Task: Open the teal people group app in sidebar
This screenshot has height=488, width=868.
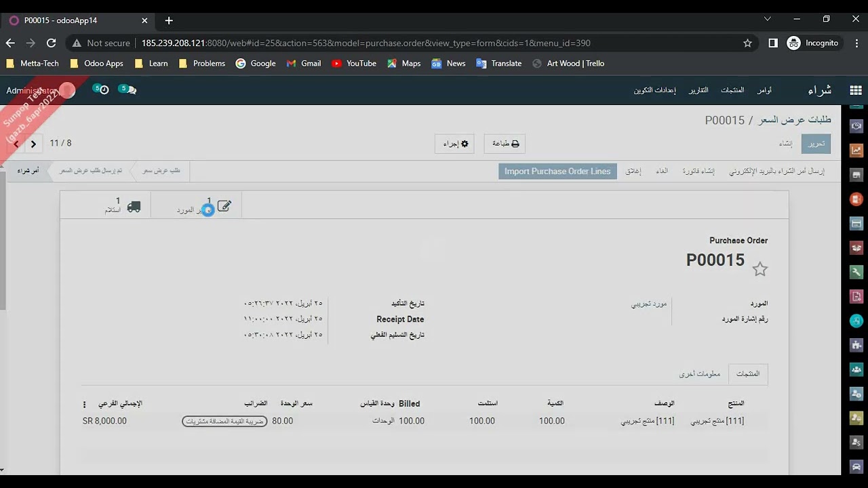Action: tap(856, 369)
